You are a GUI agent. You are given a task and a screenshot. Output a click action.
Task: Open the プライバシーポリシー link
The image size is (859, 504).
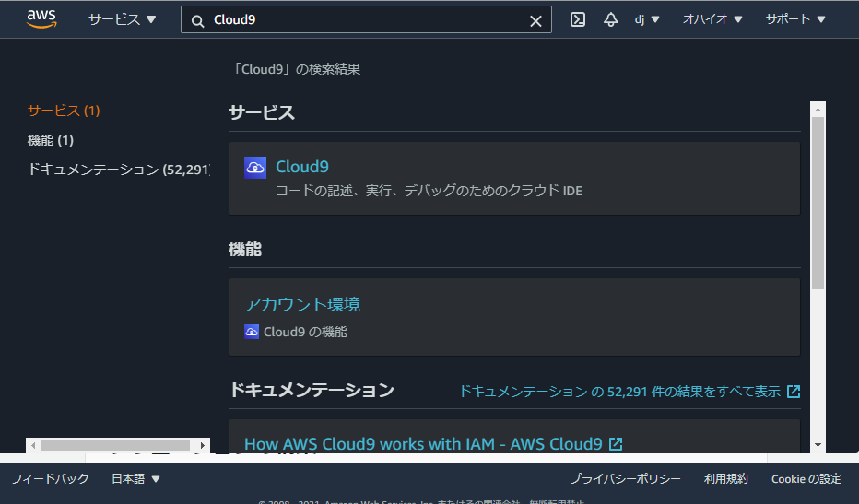click(625, 479)
